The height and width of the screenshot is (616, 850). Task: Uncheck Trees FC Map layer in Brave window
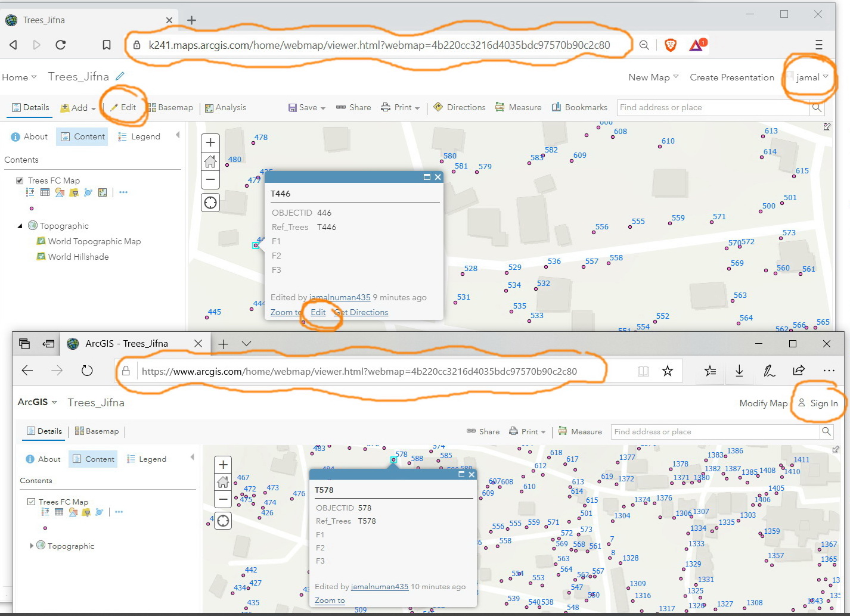pos(20,181)
